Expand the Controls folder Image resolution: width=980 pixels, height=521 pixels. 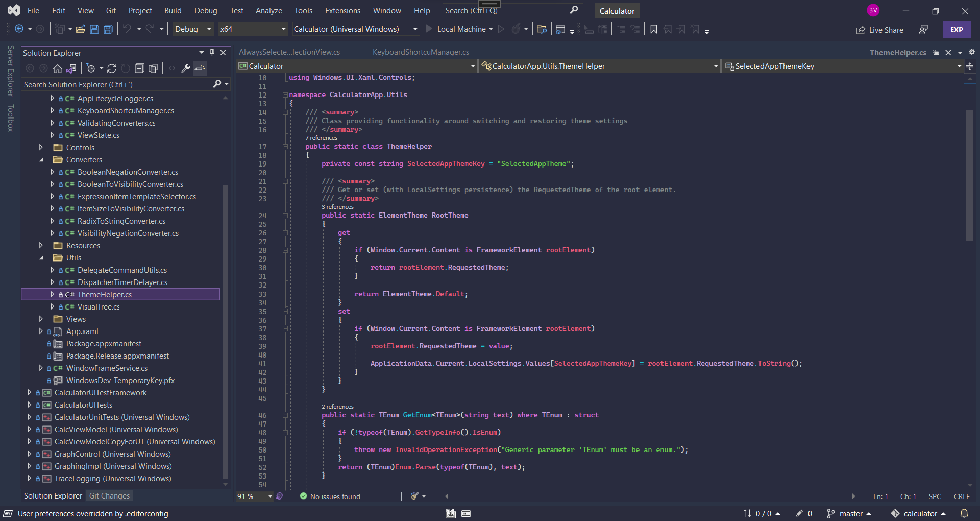pyautogui.click(x=41, y=147)
